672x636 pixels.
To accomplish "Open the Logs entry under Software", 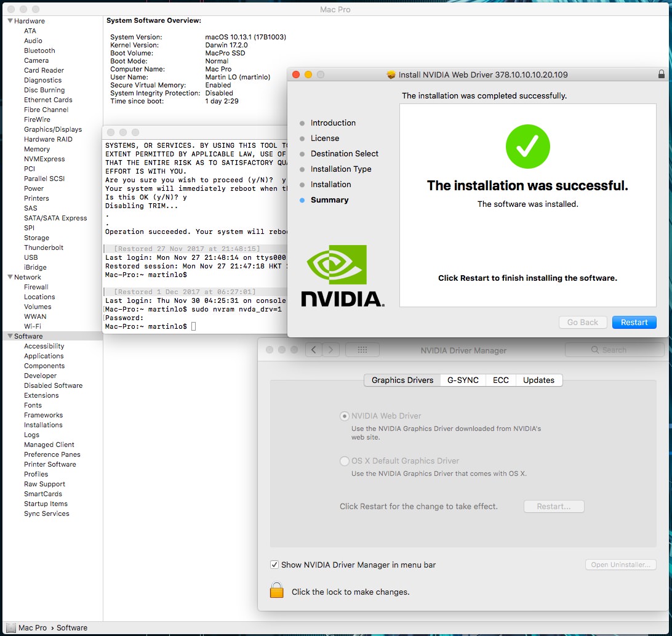I will [32, 435].
